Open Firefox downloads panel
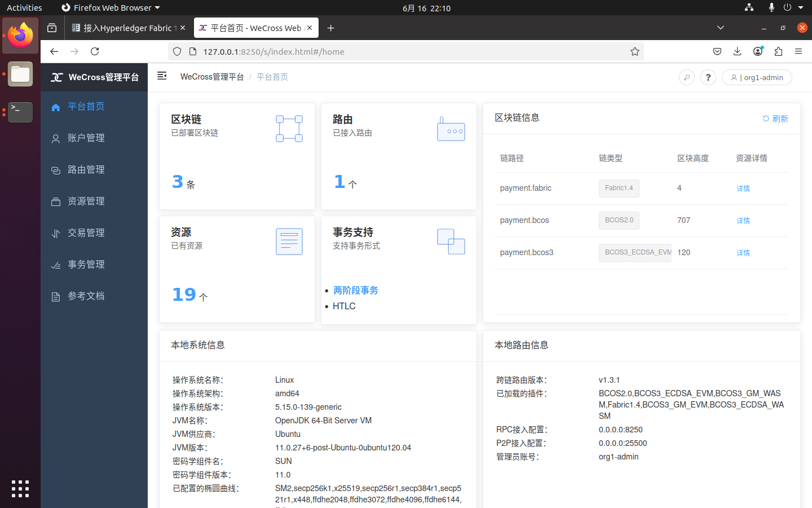 [x=738, y=51]
